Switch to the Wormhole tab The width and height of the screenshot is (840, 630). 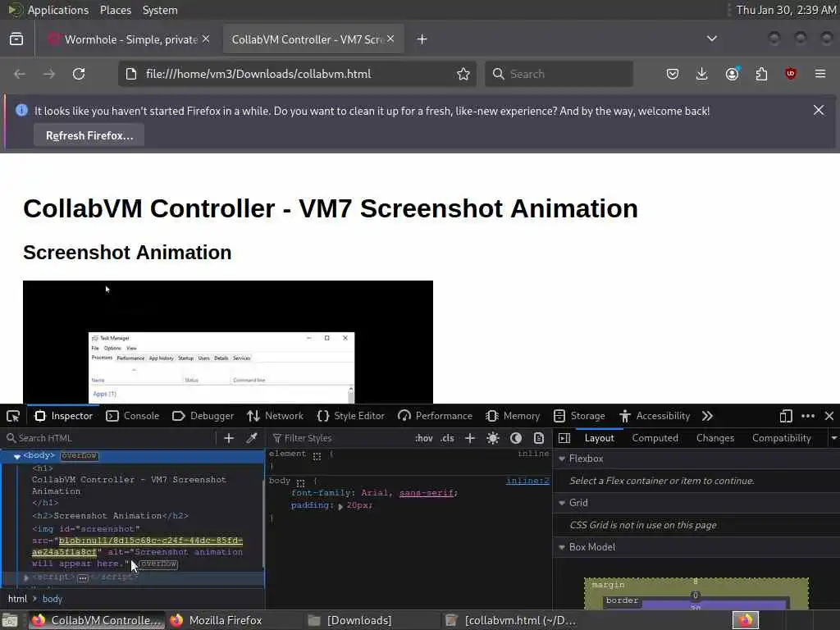(127, 39)
